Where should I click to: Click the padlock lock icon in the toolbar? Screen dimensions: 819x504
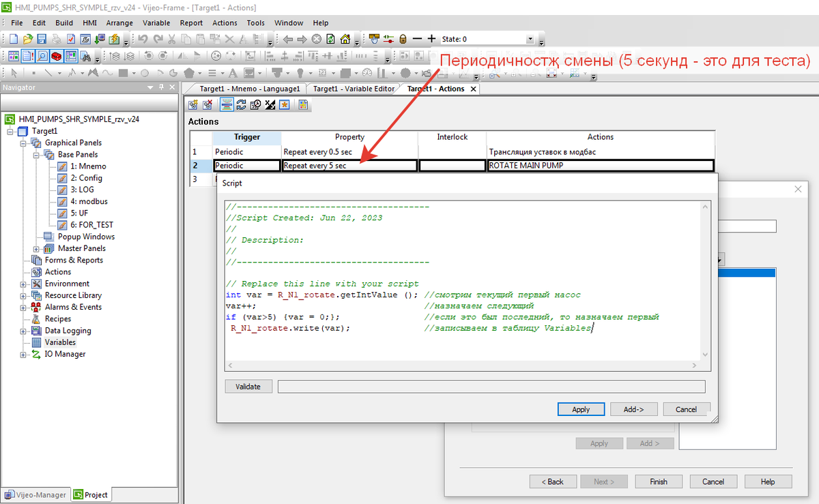pos(403,39)
